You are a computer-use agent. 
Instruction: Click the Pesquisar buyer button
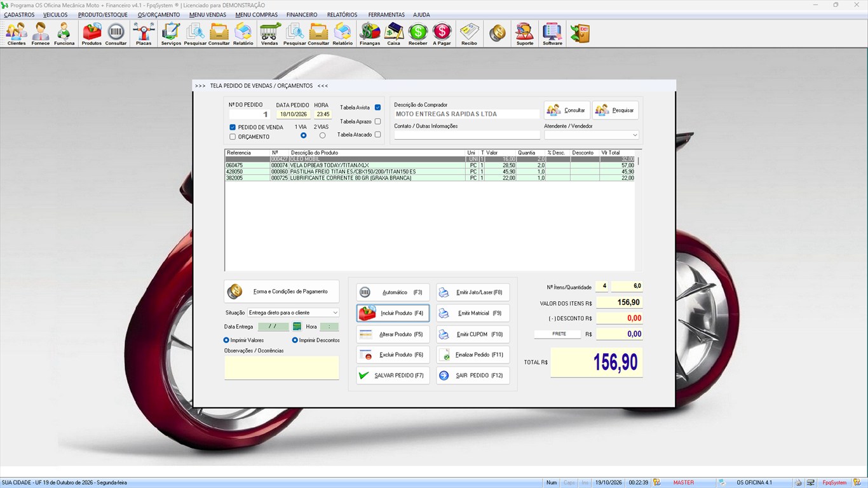click(x=615, y=110)
